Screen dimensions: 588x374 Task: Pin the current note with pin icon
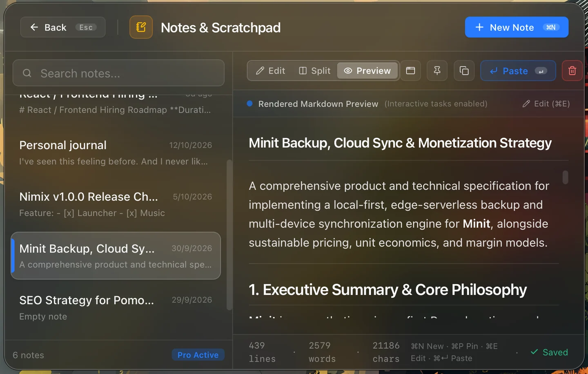coord(437,71)
